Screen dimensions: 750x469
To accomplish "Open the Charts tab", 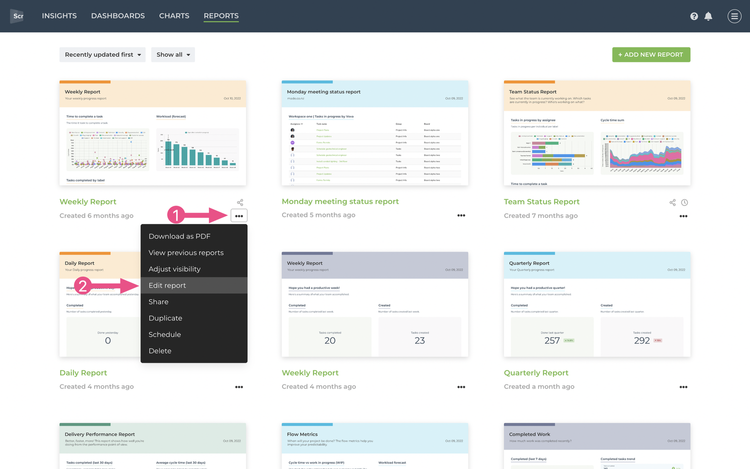I will (174, 16).
